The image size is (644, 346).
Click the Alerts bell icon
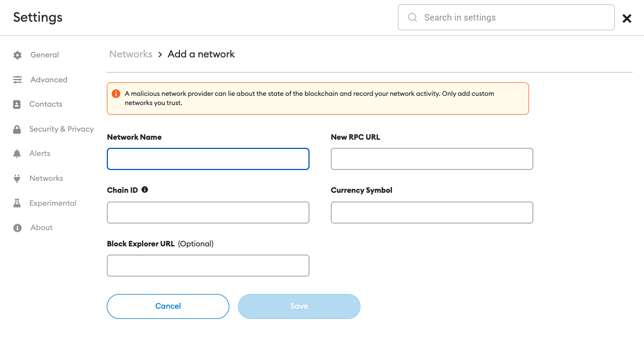17,153
